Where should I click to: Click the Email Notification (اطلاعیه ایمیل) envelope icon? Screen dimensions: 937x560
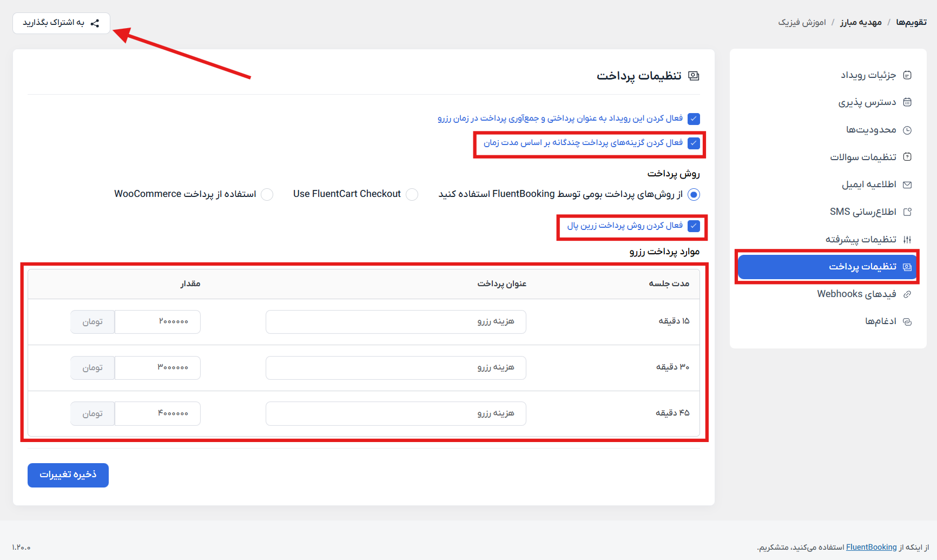pos(907,185)
